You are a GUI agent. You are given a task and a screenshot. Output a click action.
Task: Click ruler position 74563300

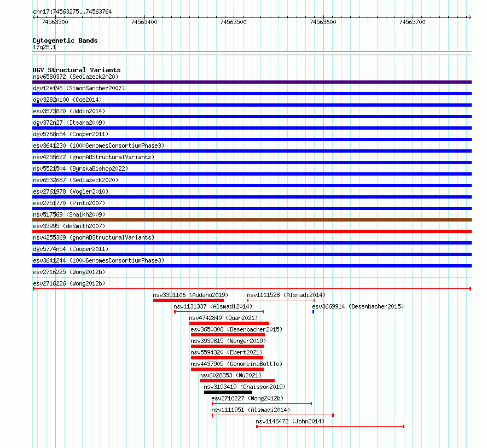(55, 22)
